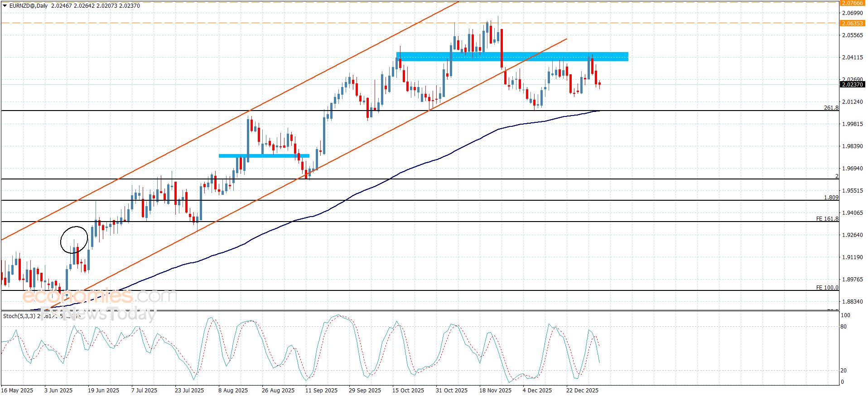Click the 1.92640 price scale value
This screenshot has width=868, height=396.
click(x=852, y=235)
